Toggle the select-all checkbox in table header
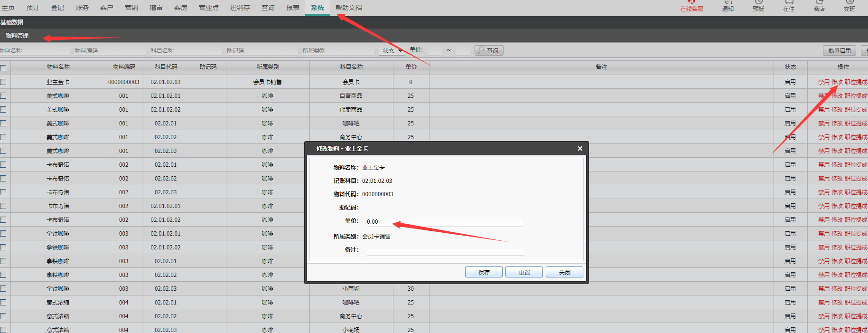Viewport: 868px width, 333px height. [x=3, y=68]
